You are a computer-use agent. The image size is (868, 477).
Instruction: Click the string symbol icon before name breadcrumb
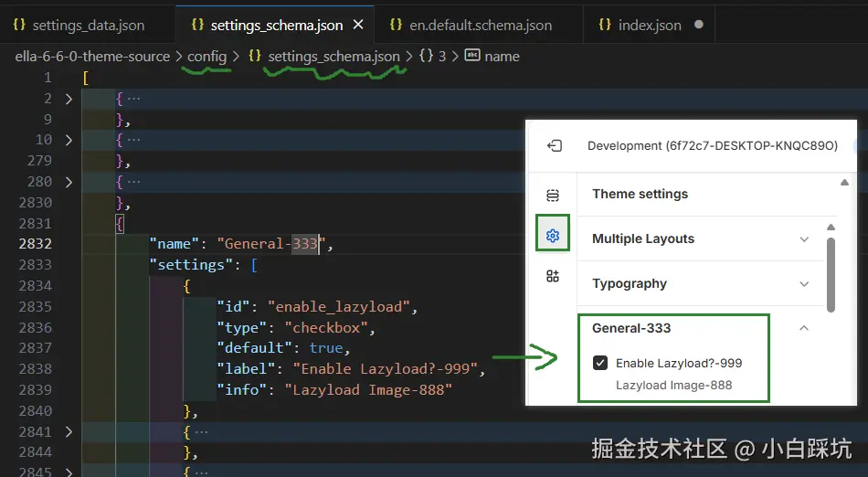pos(472,56)
